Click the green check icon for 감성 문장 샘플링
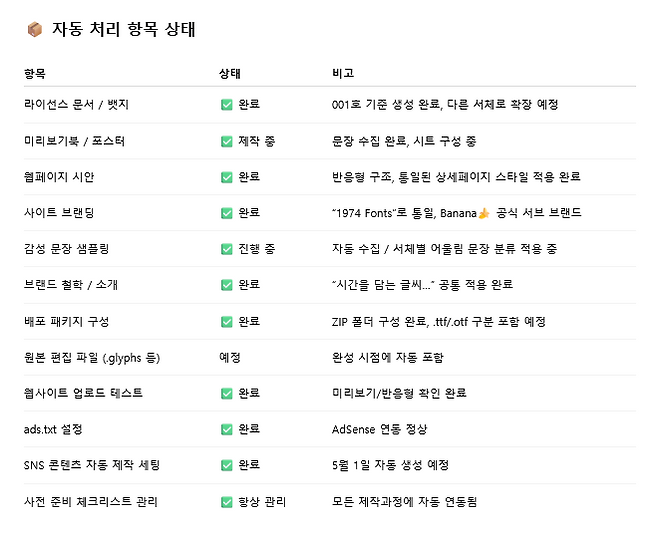 226,249
